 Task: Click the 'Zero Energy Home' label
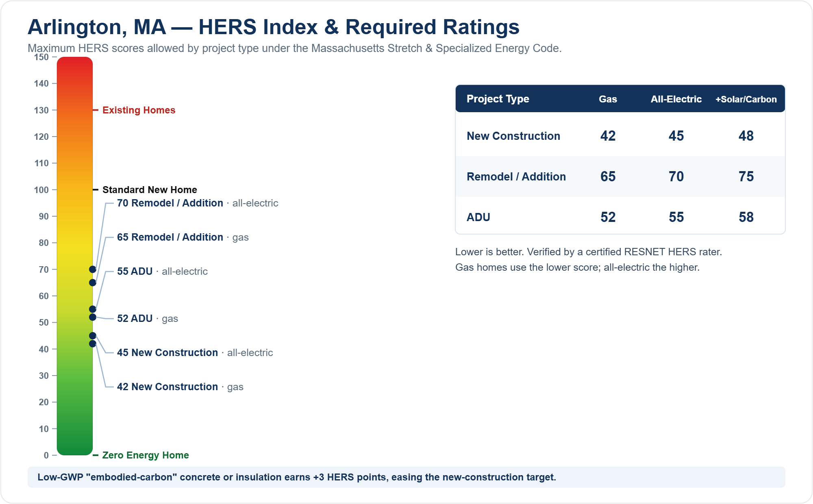pos(146,455)
